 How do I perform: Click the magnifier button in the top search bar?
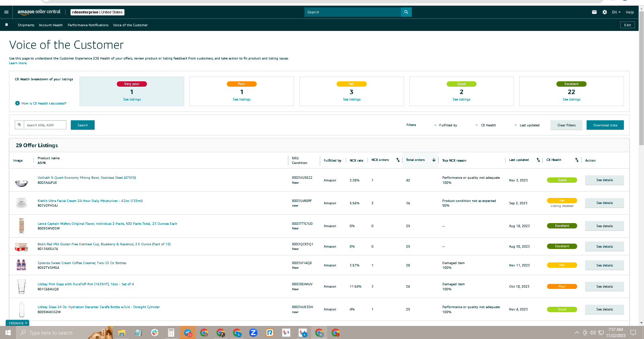tap(406, 12)
